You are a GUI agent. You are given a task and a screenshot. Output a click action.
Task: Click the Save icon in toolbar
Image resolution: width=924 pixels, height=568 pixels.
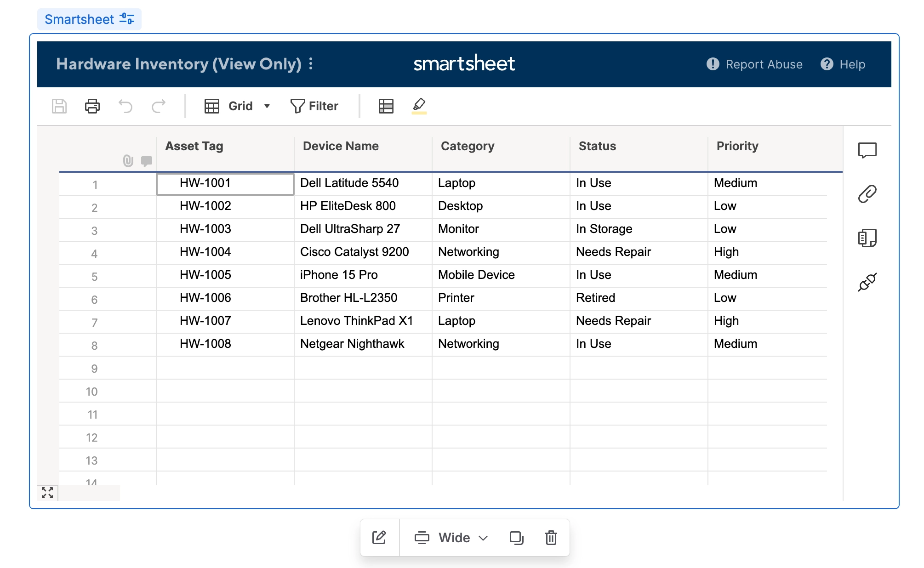59,106
